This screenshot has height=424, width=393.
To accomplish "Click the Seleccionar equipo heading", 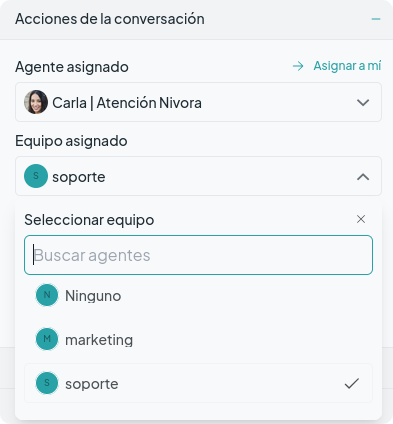I will [x=89, y=220].
